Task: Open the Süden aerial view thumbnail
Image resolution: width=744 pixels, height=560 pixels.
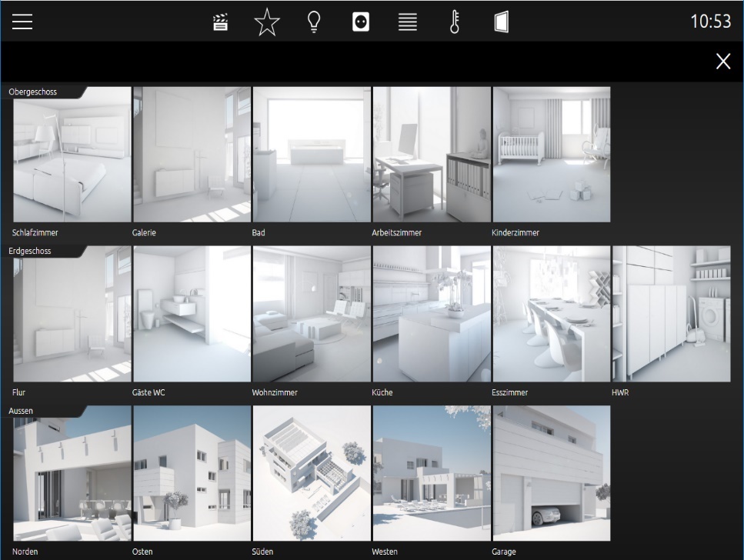Action: pyautogui.click(x=312, y=473)
